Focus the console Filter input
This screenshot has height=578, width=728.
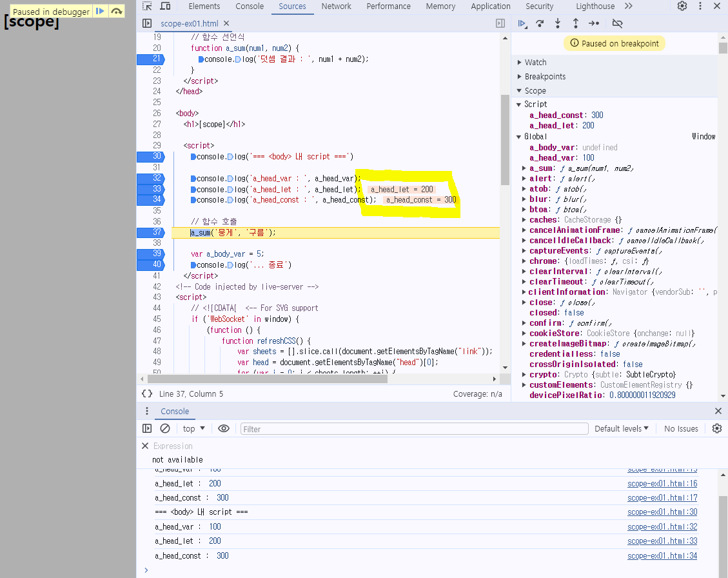tap(414, 429)
